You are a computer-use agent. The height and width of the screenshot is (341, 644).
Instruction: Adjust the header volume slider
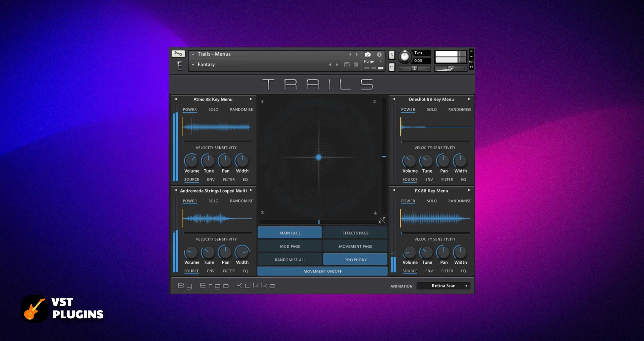click(450, 69)
